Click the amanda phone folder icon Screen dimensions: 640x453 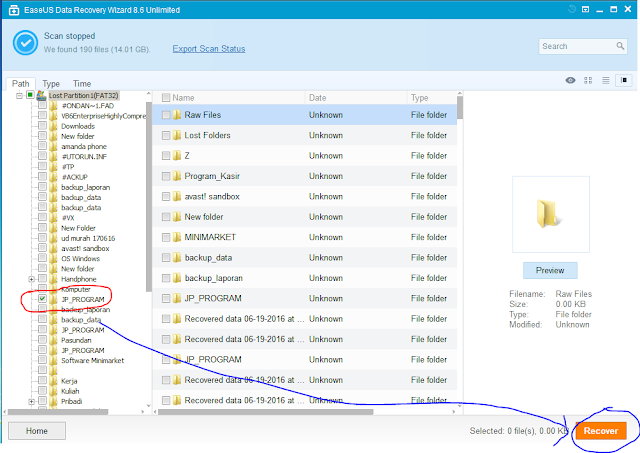(x=53, y=147)
